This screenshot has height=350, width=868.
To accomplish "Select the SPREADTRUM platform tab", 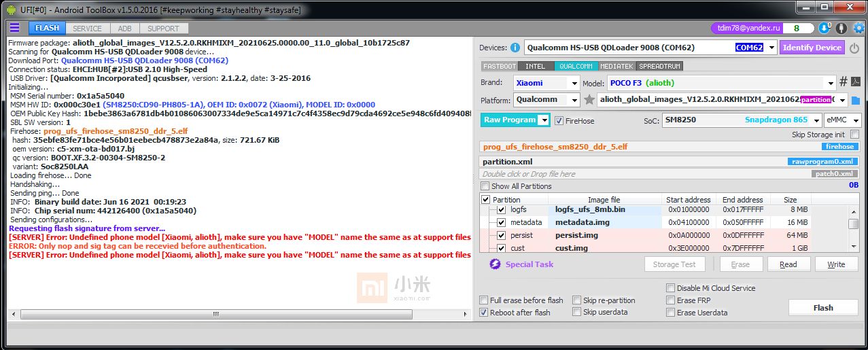I will (659, 67).
